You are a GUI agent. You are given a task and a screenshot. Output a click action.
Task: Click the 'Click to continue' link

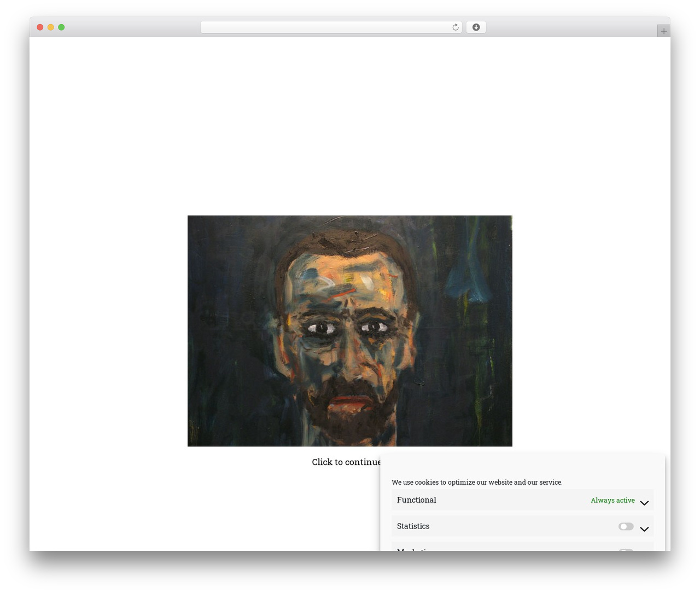pyautogui.click(x=346, y=462)
